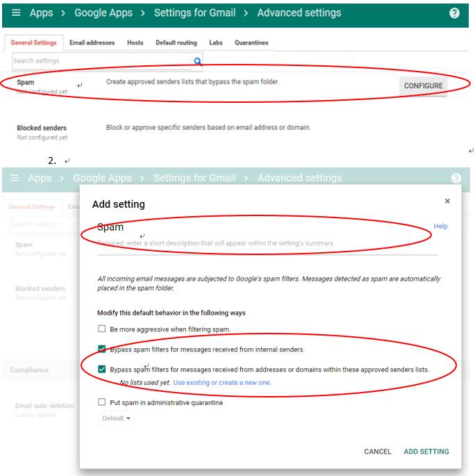Switch to the Labs tab
475x476 pixels.
click(x=216, y=43)
